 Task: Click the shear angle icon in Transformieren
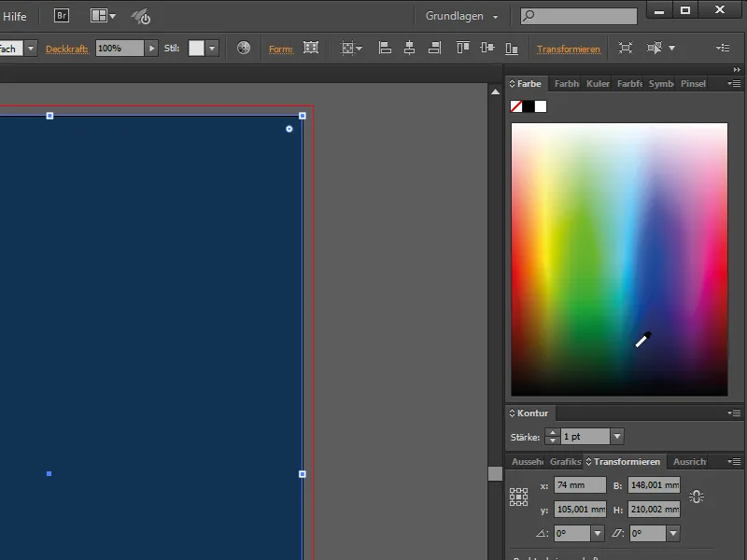tap(617, 533)
